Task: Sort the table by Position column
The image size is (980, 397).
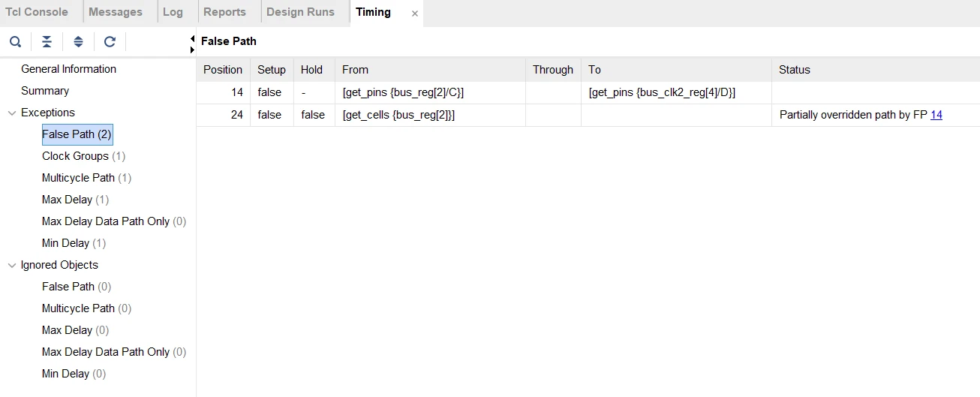Action: (223, 70)
